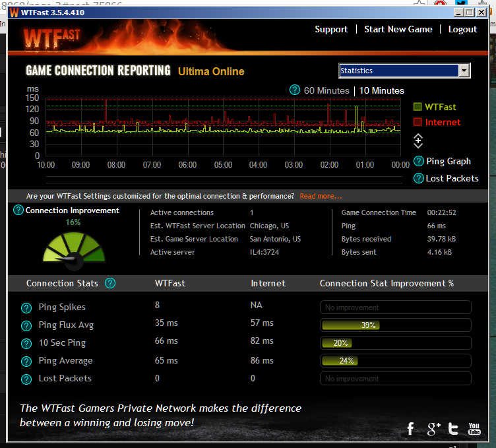This screenshot has height=448, width=496.
Task: Click the 35 ms WTFast ping flux value
Action: [x=166, y=323]
